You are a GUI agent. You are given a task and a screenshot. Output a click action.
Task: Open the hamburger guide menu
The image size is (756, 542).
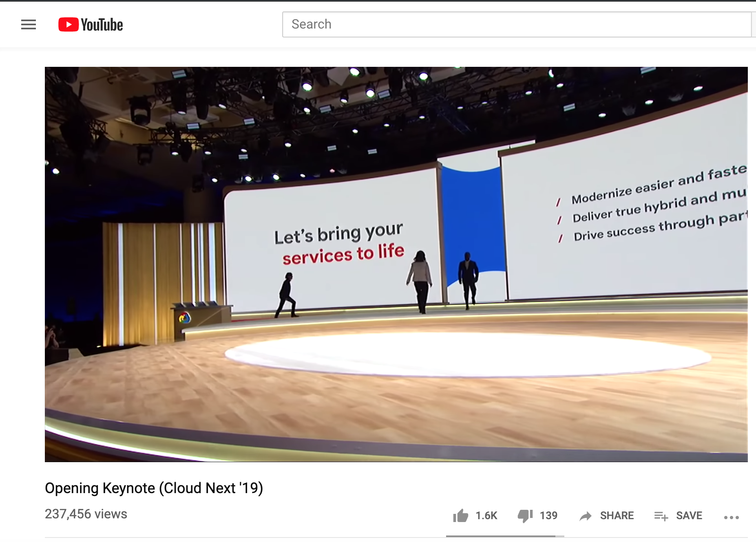[29, 25]
